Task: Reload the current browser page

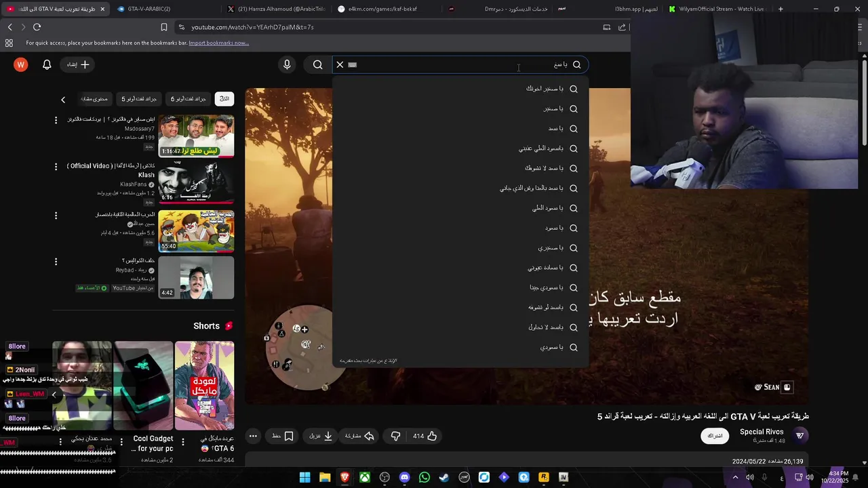Action: tap(37, 27)
